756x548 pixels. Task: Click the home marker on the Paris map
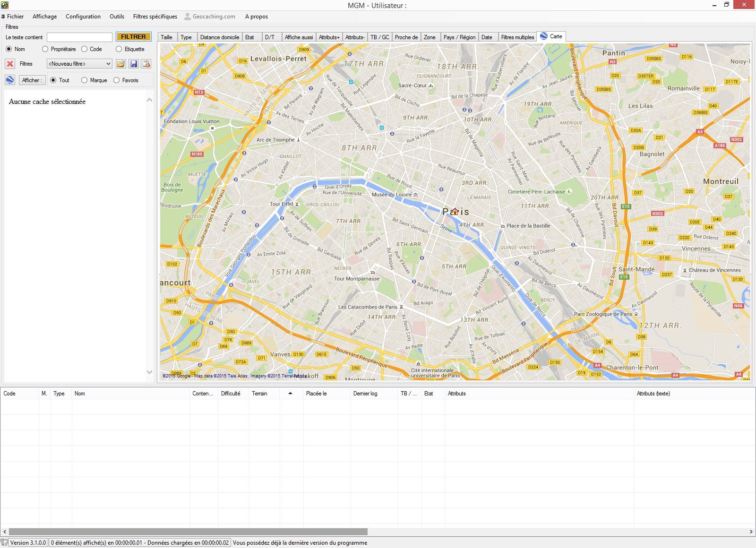pyautogui.click(x=454, y=212)
